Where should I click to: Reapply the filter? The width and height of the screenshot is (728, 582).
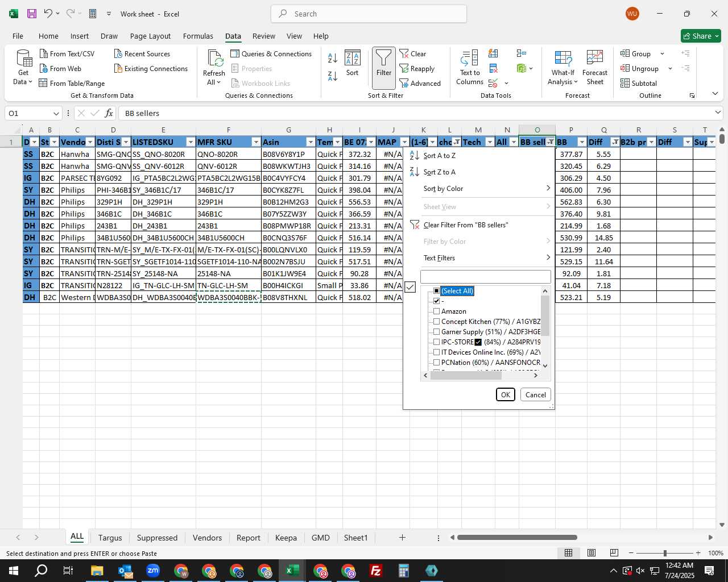pyautogui.click(x=417, y=68)
